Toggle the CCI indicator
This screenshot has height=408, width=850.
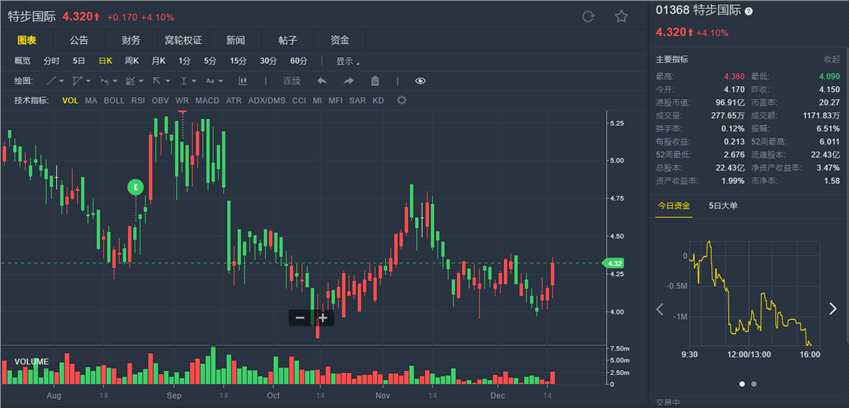pyautogui.click(x=299, y=101)
